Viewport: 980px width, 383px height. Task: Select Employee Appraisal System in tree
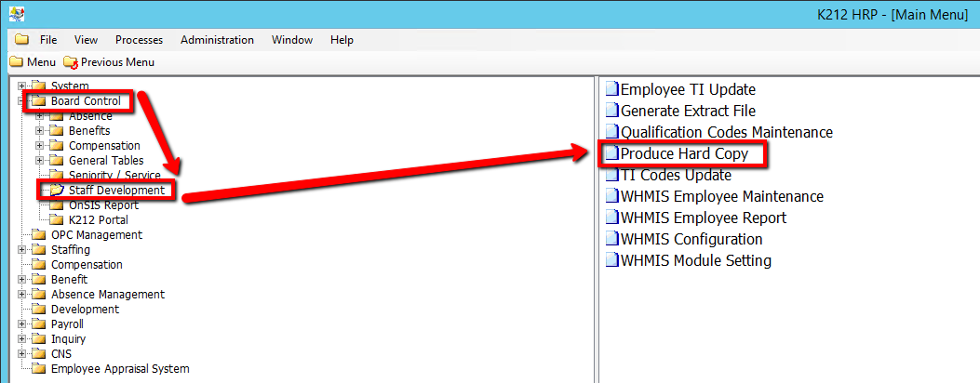[119, 369]
